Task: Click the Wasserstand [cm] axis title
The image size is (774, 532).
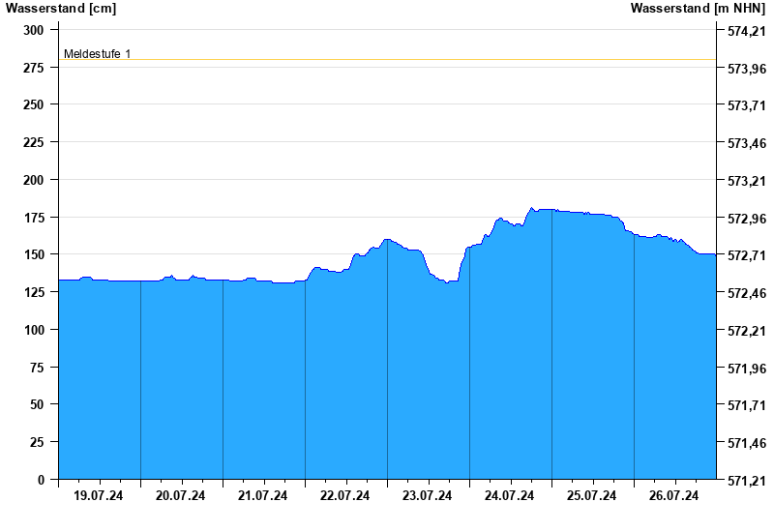Action: pos(60,9)
